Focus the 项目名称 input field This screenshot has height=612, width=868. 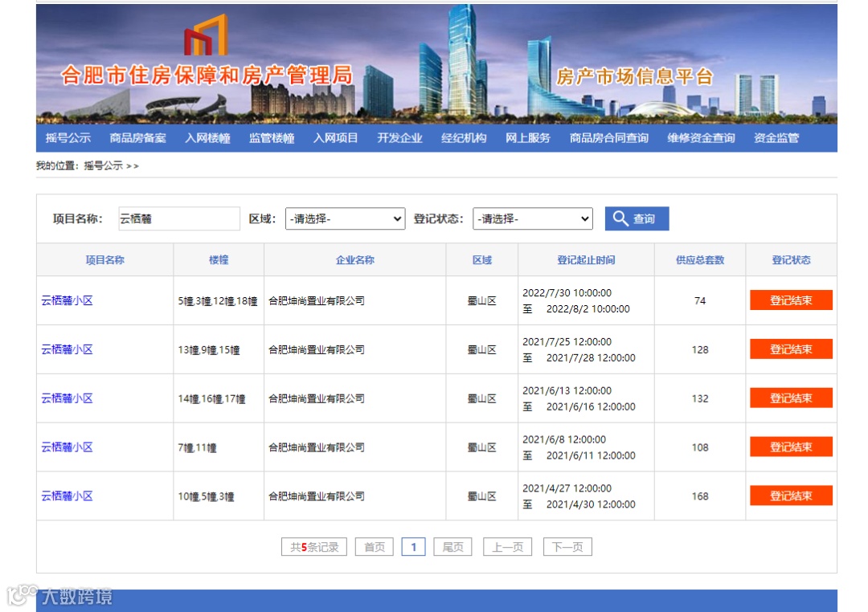click(x=179, y=218)
